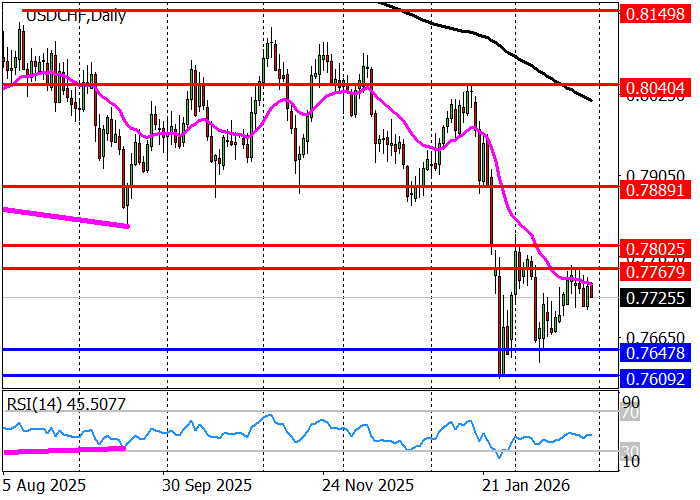Click the 0.77679 red price label
Screen dimensions: 700x500
click(x=655, y=271)
